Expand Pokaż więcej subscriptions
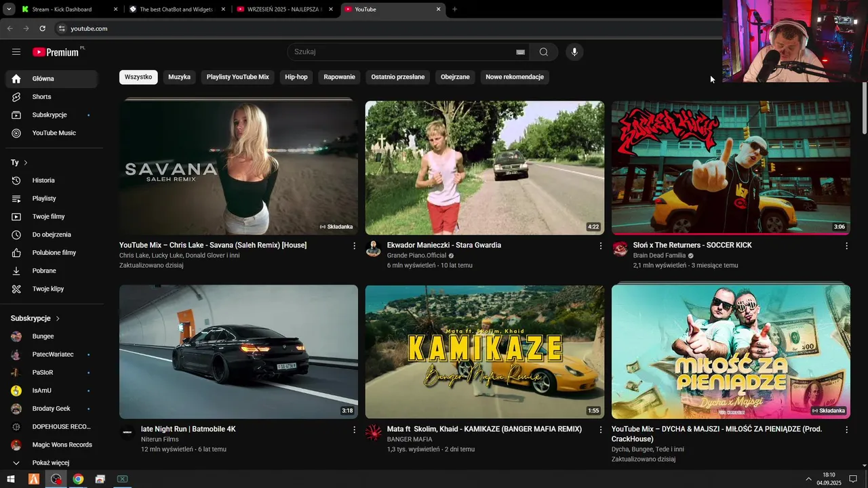868x488 pixels. click(x=52, y=463)
